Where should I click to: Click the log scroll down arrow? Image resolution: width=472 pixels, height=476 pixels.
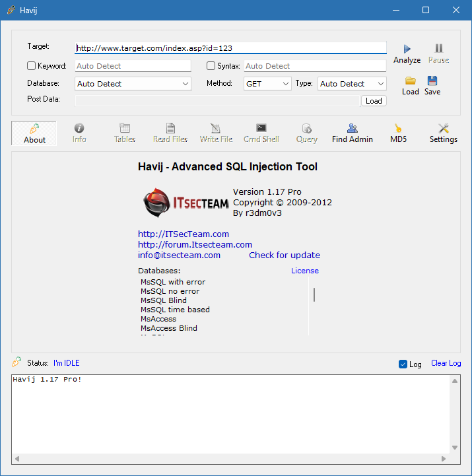(455, 448)
